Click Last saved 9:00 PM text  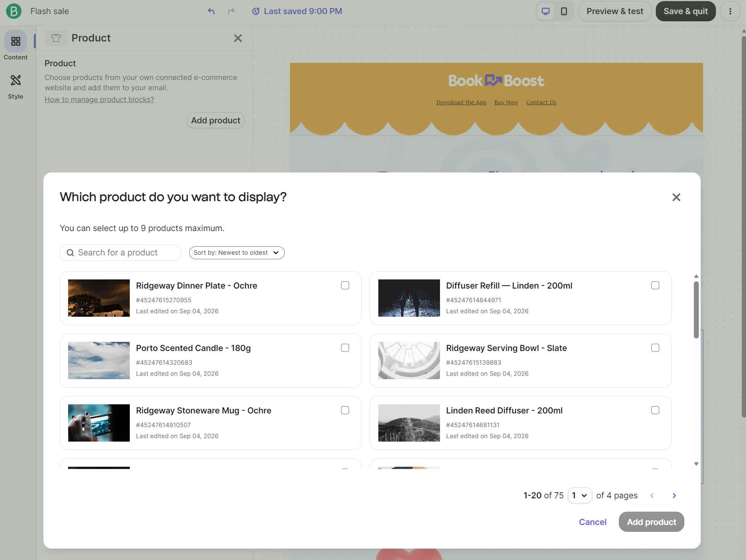coord(303,11)
